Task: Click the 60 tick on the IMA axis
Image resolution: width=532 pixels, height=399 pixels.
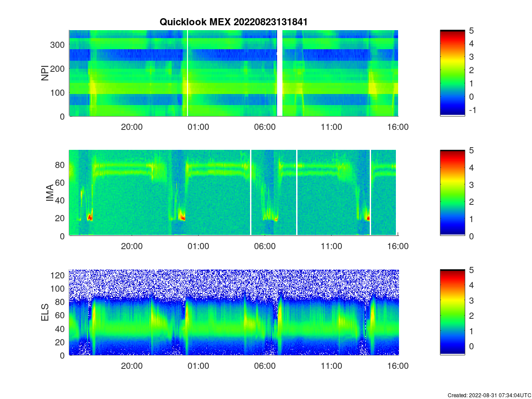Action: point(61,183)
